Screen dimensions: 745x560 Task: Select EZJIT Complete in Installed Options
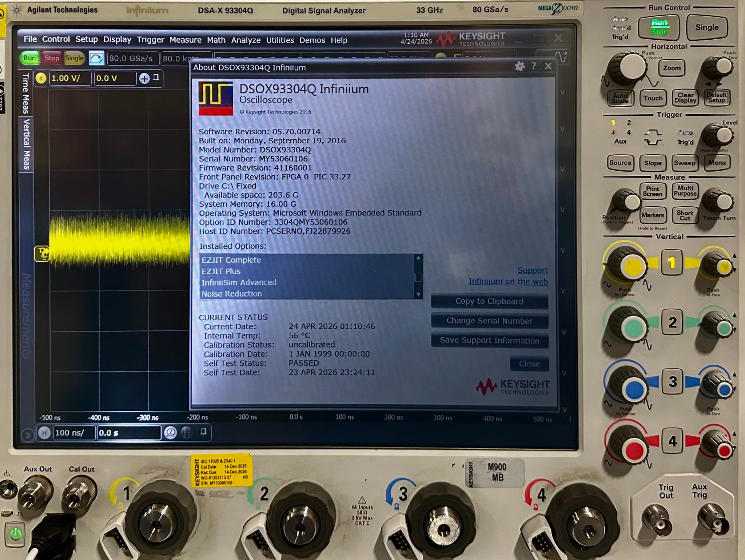click(307, 260)
